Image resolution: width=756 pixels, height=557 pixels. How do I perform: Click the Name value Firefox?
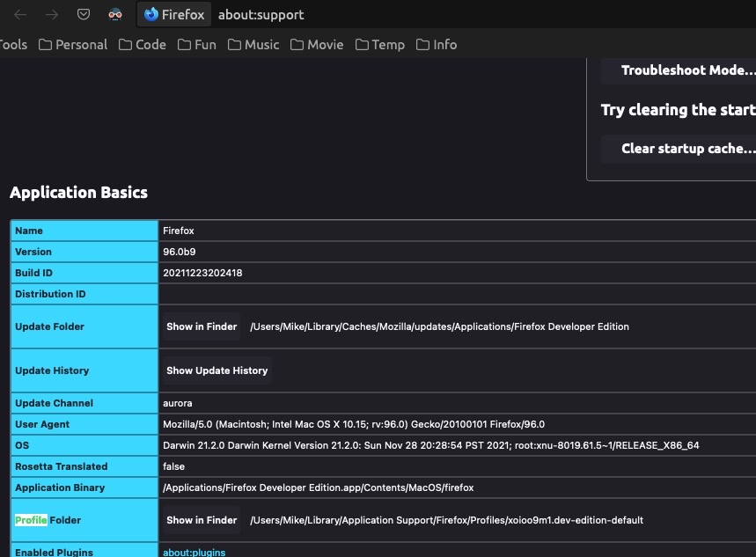click(179, 231)
